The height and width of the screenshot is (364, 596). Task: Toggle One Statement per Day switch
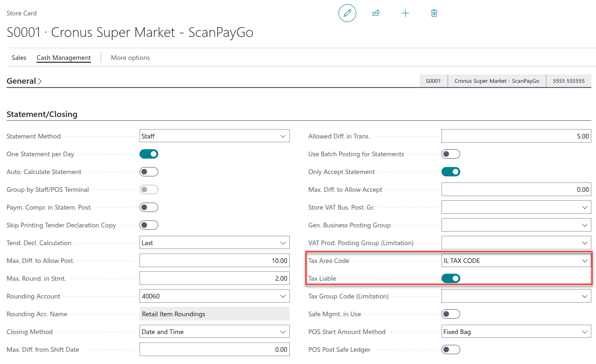click(x=149, y=154)
